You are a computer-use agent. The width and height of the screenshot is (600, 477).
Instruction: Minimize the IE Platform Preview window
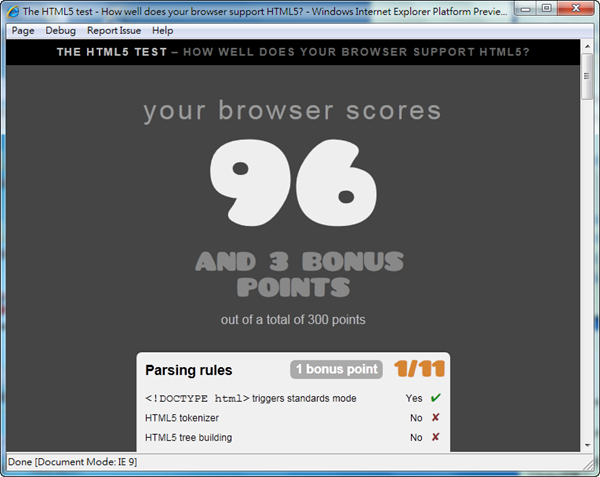[x=526, y=8]
